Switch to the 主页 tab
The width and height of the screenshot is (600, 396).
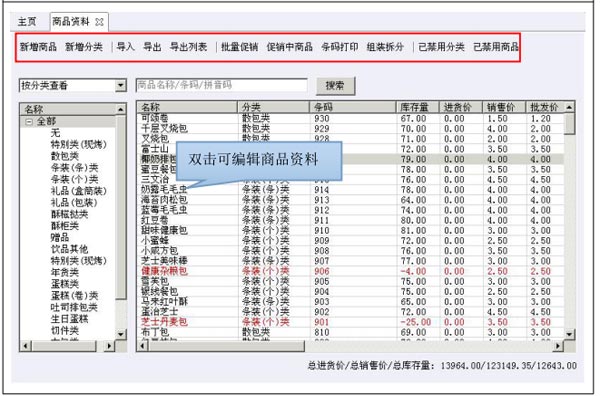tap(27, 22)
